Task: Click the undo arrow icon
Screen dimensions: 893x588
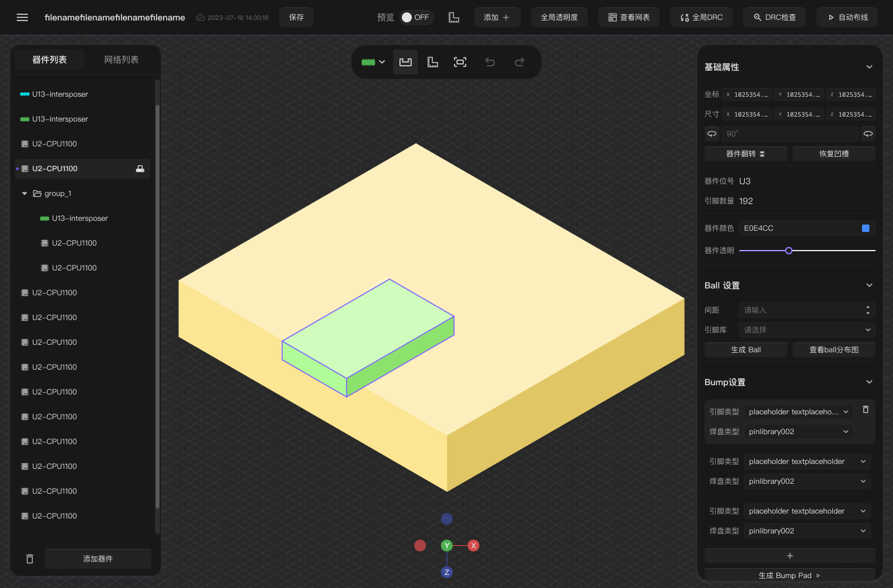Action: tap(490, 62)
